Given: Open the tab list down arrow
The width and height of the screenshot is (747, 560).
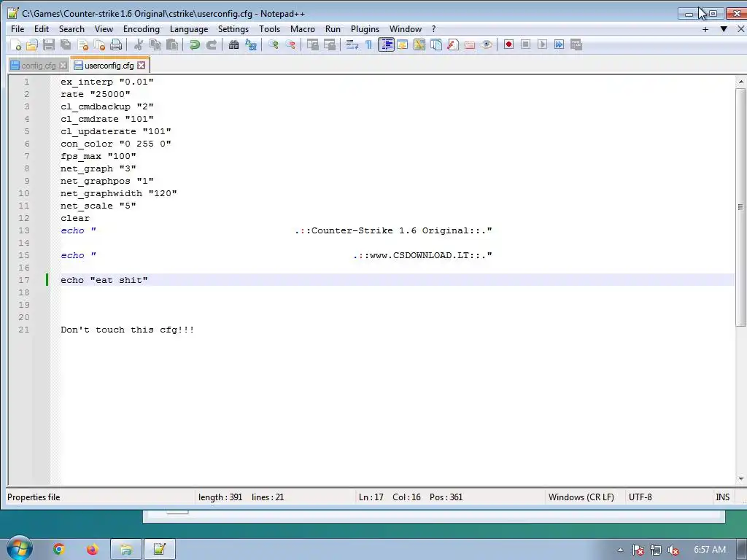Looking at the screenshot, I should 724,29.
